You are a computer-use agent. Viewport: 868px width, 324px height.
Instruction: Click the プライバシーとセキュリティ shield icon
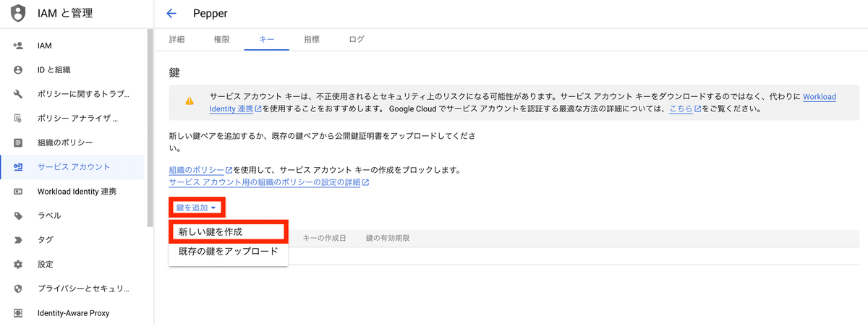pos(19,289)
